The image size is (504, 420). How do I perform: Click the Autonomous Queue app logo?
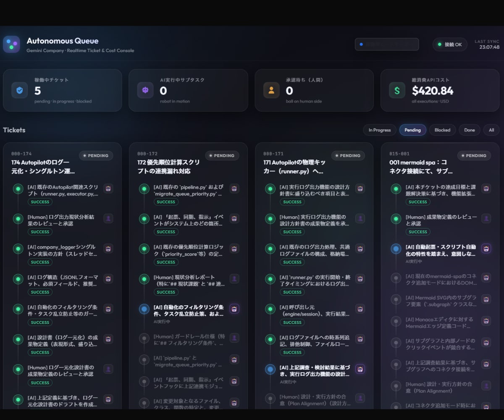11,44
